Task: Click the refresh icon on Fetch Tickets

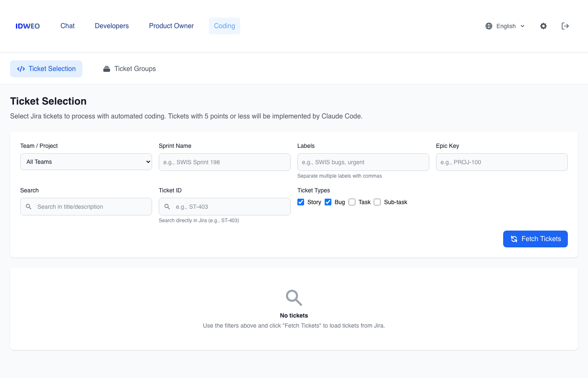Action: (514, 239)
